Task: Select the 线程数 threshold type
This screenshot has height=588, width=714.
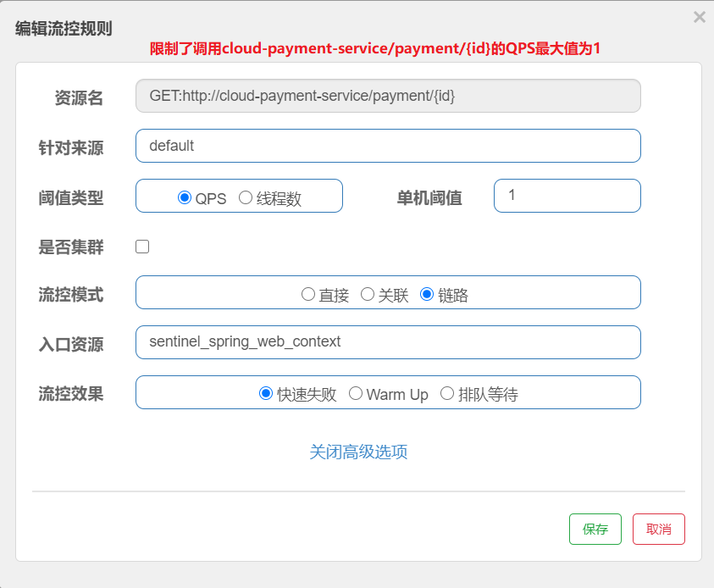Action: click(246, 197)
